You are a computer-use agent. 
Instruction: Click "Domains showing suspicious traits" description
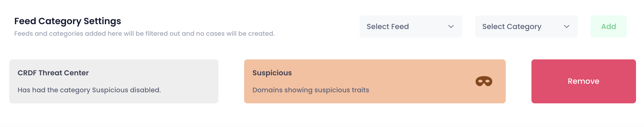[311, 90]
